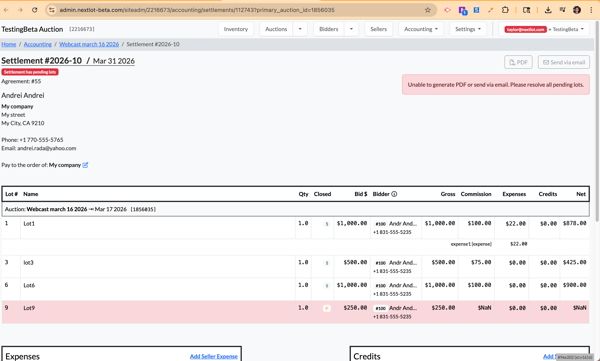
Task: Click the auction row Webcast march 16 2026
Action: click(x=295, y=209)
